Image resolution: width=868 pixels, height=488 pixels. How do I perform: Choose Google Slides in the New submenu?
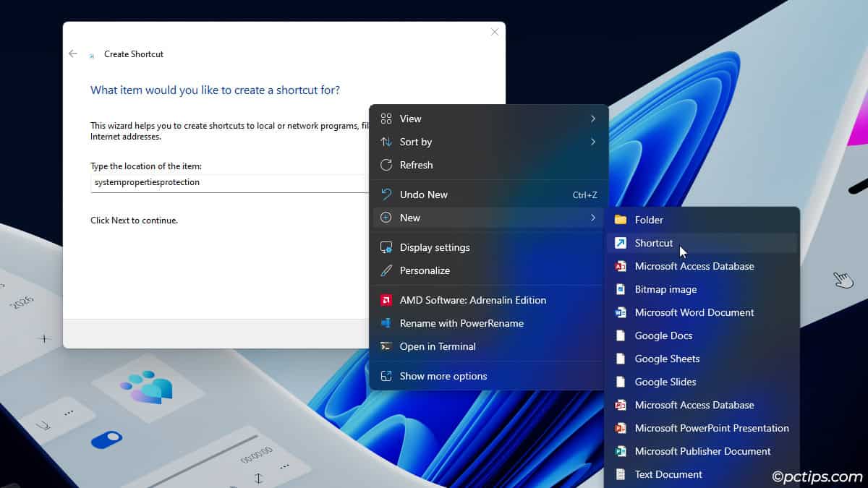click(702, 382)
